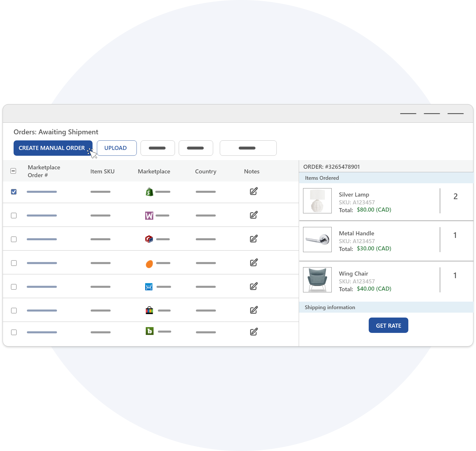Viewport: 476px width, 451px height.
Task: Check the shopping bag marketplace row checkbox
Action: tap(14, 310)
